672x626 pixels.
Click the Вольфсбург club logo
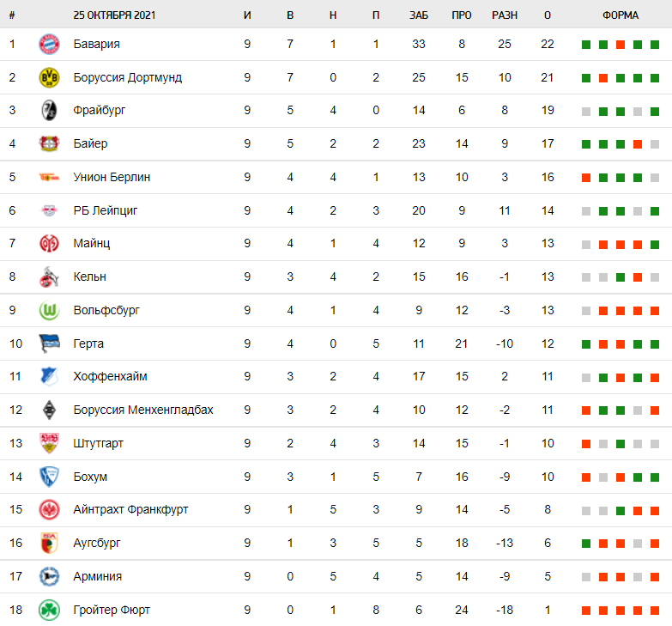coord(49,310)
